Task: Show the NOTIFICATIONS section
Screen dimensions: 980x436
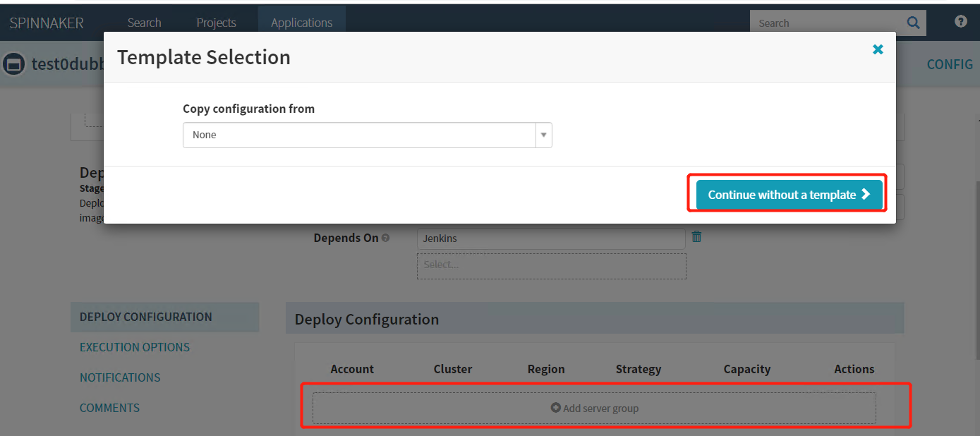Action: [x=120, y=377]
